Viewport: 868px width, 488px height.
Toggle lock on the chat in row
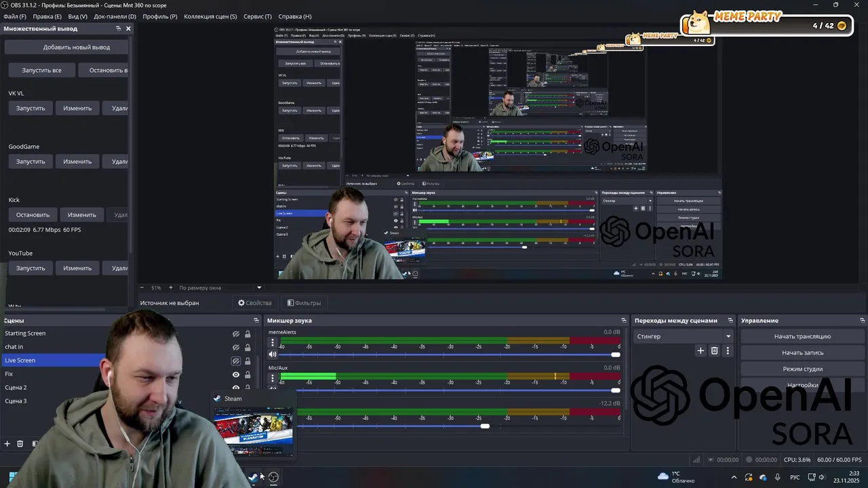248,348
